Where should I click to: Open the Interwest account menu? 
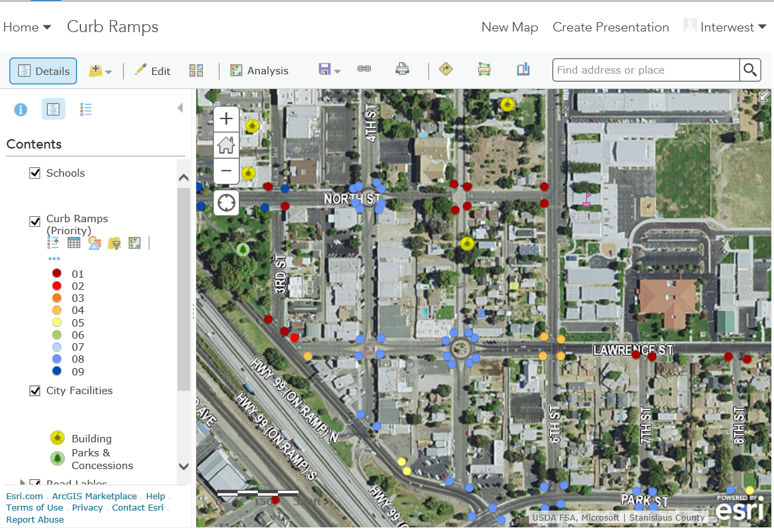coord(725,27)
